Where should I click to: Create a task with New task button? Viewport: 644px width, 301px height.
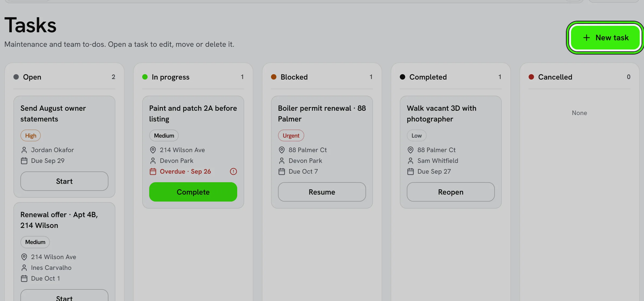[605, 38]
